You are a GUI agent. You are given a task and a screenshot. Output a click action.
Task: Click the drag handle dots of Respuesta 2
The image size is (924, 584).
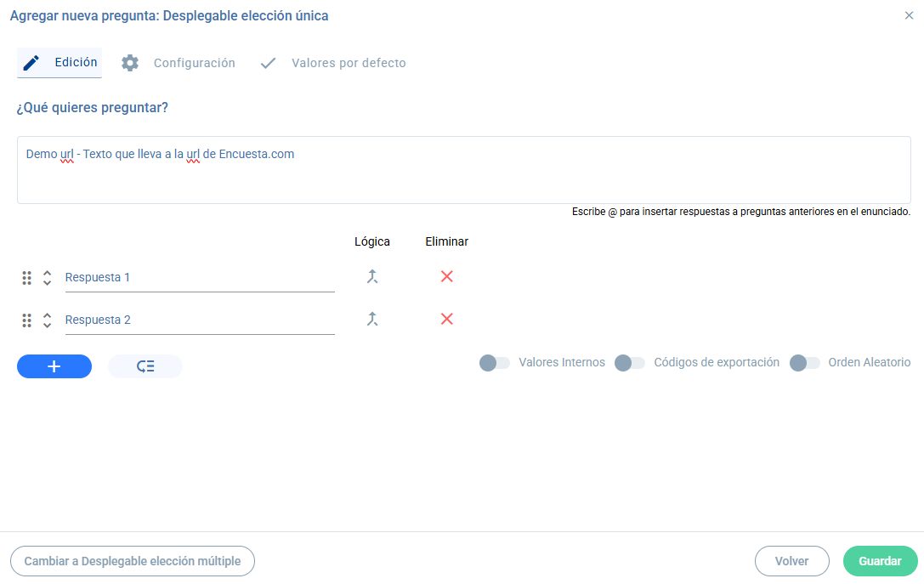(26, 320)
